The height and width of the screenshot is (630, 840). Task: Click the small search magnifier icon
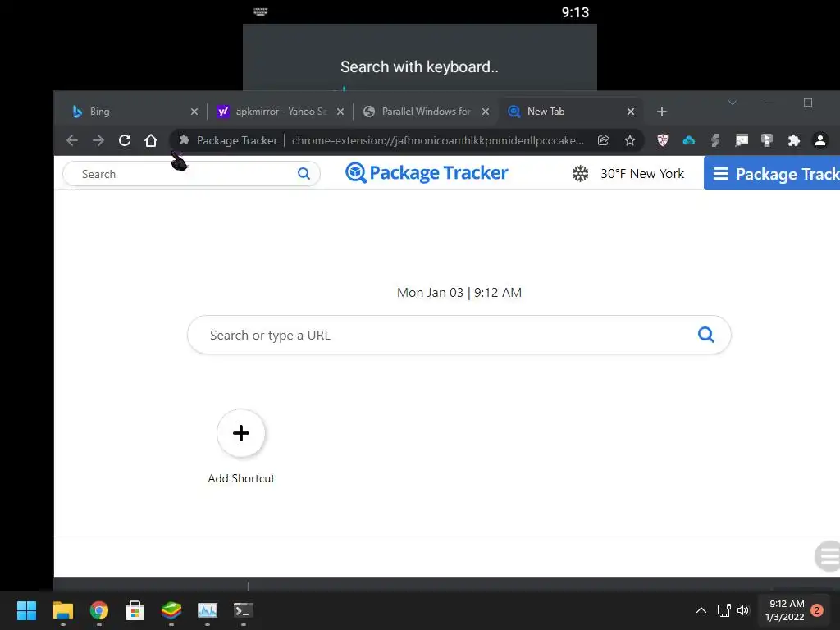point(304,174)
